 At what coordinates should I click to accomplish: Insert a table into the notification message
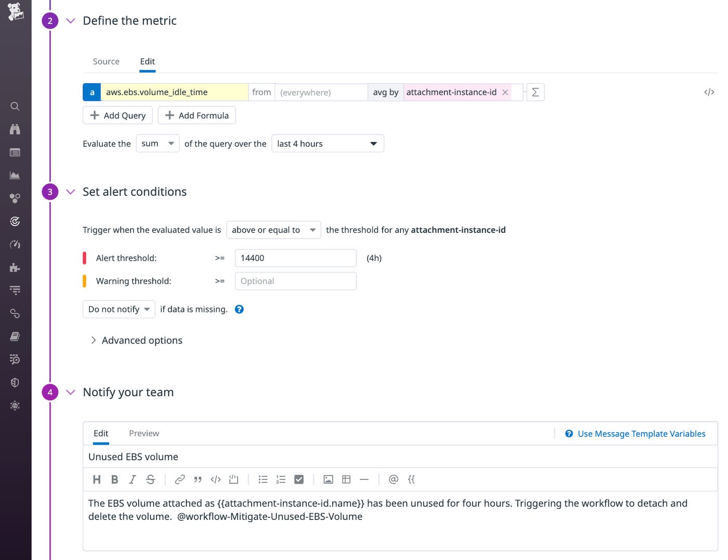[346, 479]
